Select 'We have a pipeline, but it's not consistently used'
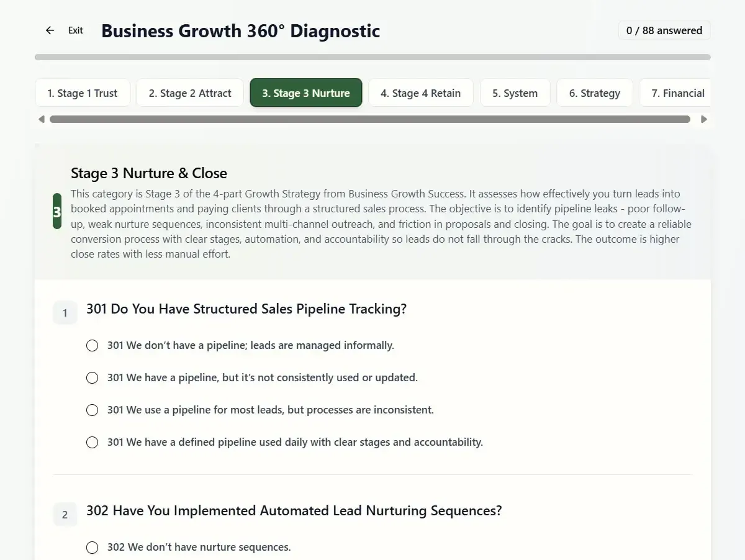The image size is (745, 560). point(92,377)
